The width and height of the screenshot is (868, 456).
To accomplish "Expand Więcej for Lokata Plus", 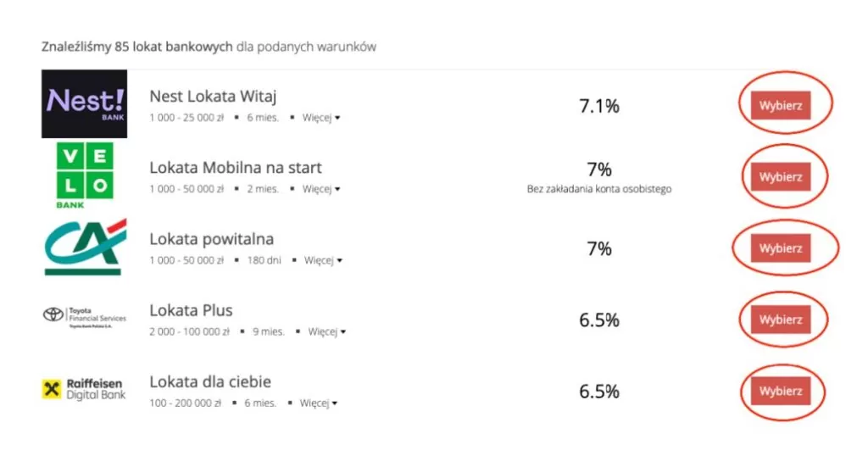I will [326, 331].
